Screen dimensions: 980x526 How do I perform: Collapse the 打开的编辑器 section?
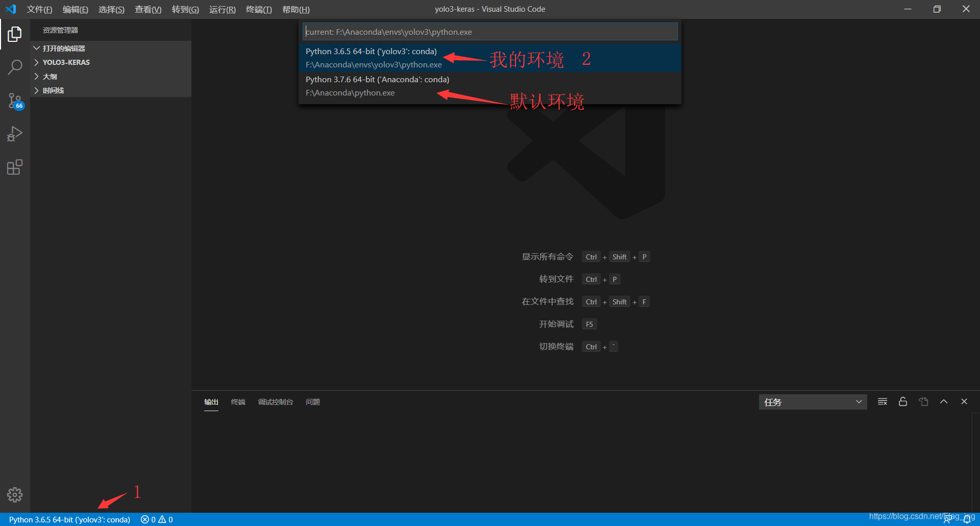tap(111, 48)
